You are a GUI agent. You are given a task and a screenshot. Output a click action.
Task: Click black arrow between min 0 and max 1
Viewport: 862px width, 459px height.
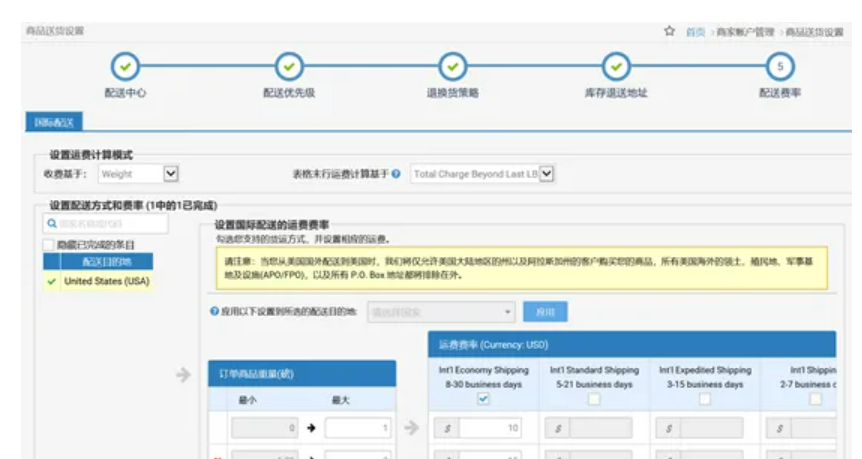[x=311, y=428]
